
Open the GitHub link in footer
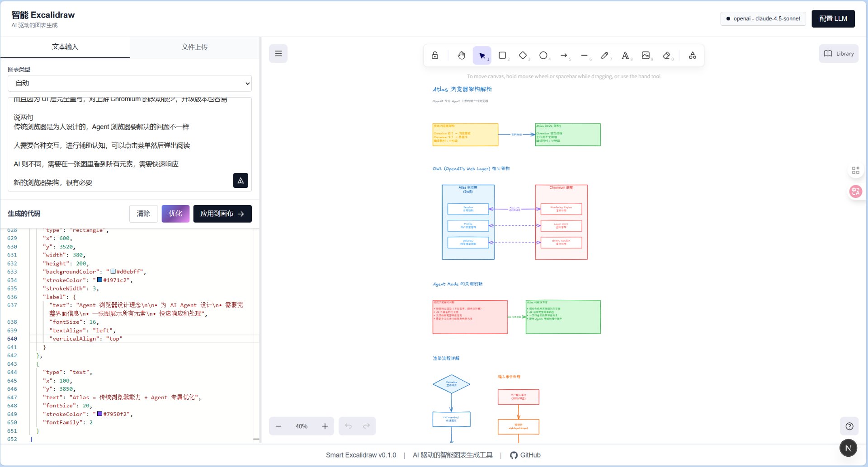[x=525, y=455]
